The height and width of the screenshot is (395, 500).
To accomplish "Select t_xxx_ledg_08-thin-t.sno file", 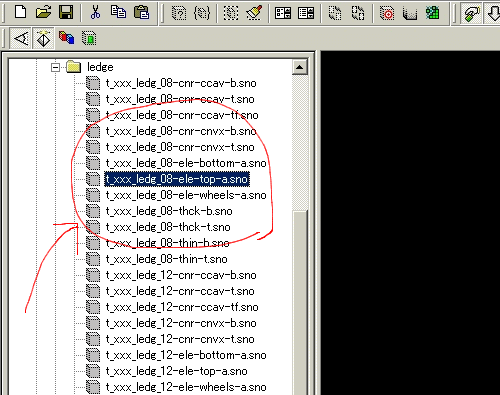I will [x=167, y=259].
